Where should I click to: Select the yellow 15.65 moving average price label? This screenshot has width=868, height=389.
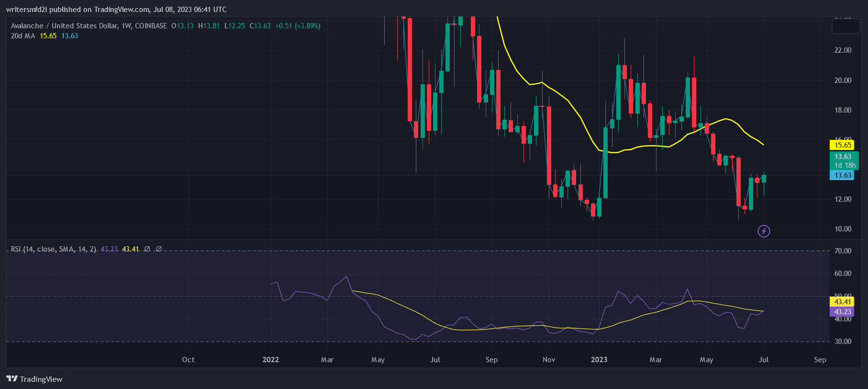tap(842, 145)
